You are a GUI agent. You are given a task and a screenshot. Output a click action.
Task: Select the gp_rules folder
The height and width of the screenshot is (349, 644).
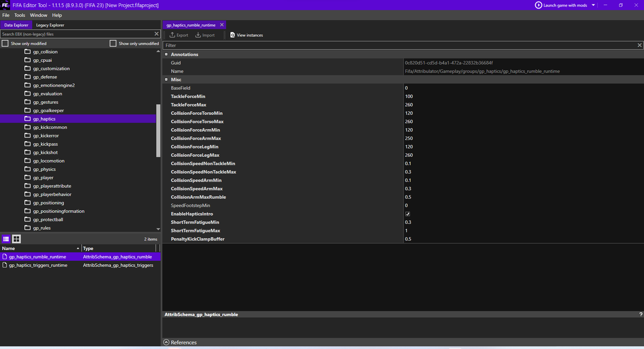pos(42,228)
